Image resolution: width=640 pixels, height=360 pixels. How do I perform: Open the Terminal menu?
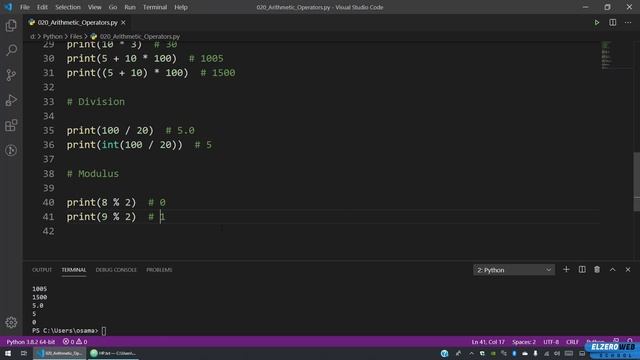155,7
